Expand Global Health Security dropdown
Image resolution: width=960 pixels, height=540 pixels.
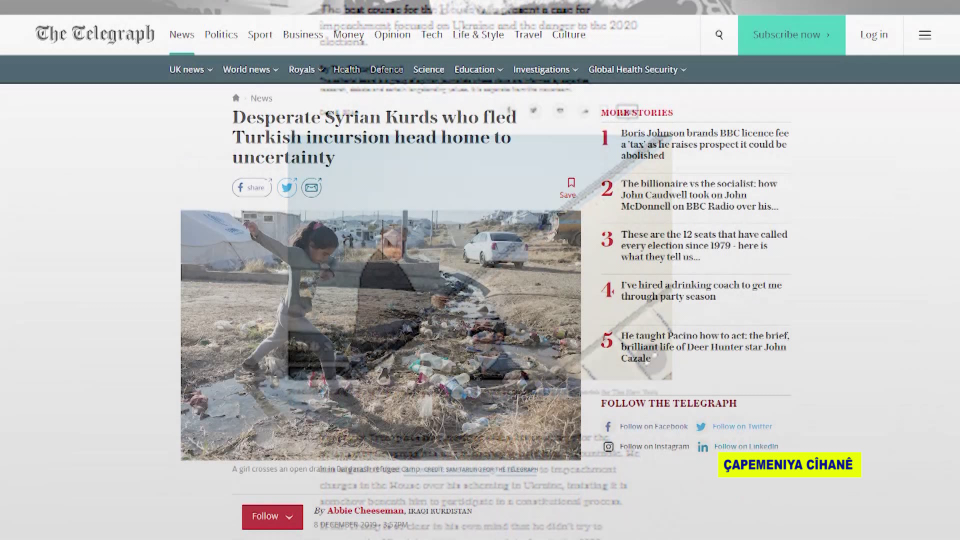click(637, 69)
